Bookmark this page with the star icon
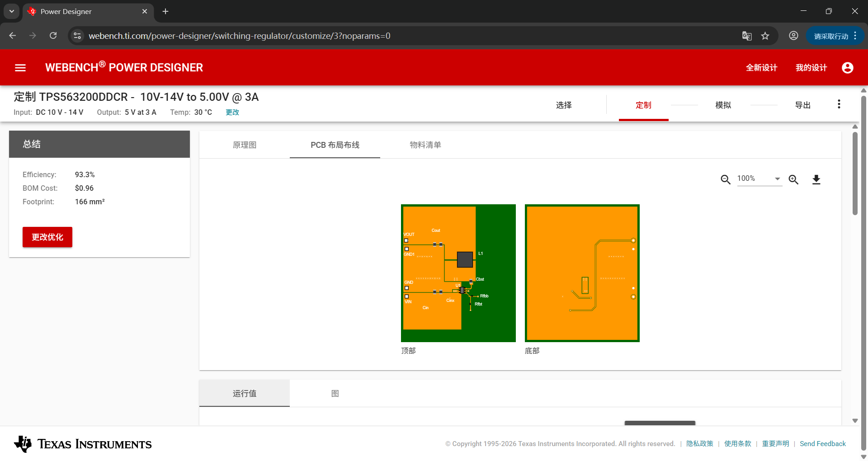The width and height of the screenshot is (868, 461). [765, 36]
